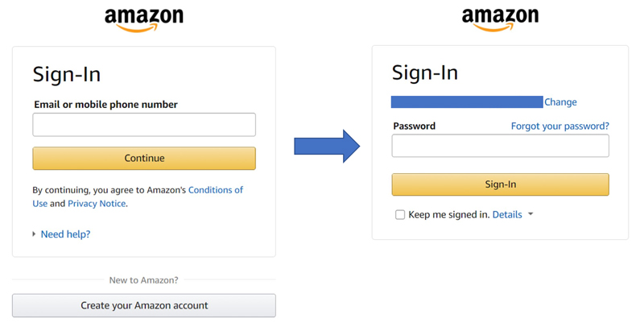Open the Conditions of Use link
This screenshot has width=644, height=331.
(x=216, y=190)
